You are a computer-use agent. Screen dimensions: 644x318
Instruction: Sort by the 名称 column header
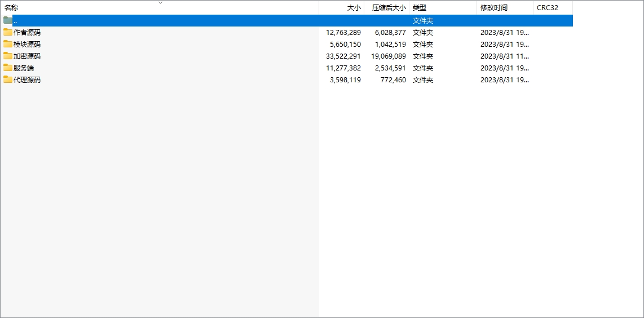coord(160,7)
